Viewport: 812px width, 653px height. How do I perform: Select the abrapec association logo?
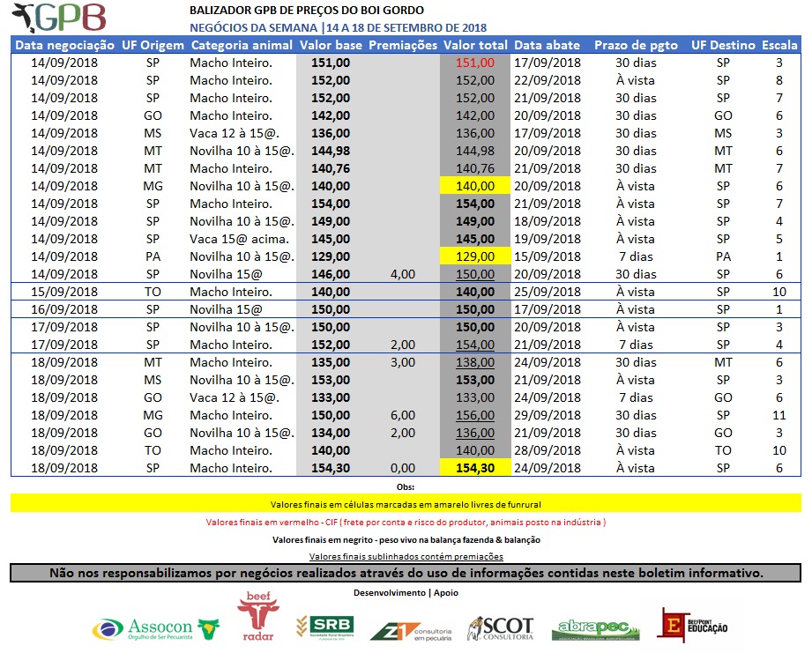click(x=595, y=630)
